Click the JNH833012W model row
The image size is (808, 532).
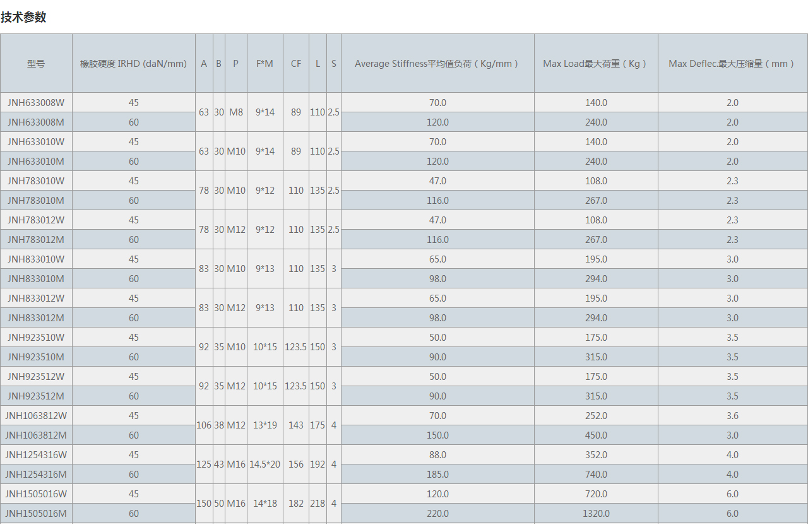(36, 299)
